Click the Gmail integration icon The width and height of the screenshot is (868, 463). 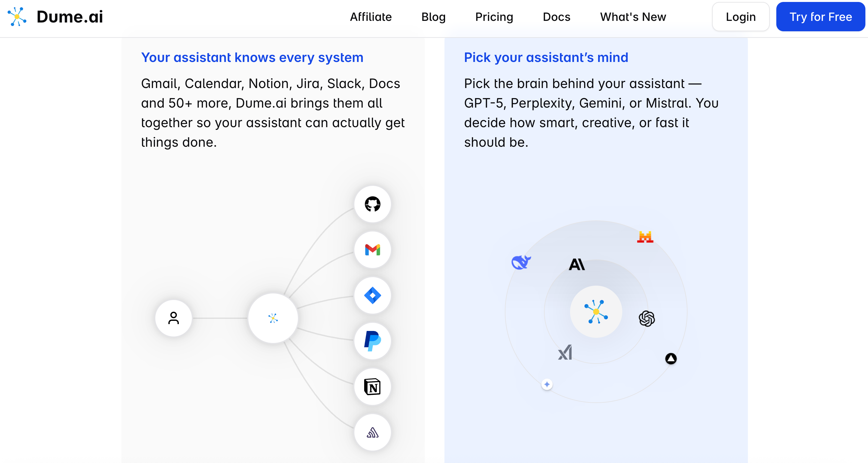click(x=372, y=250)
